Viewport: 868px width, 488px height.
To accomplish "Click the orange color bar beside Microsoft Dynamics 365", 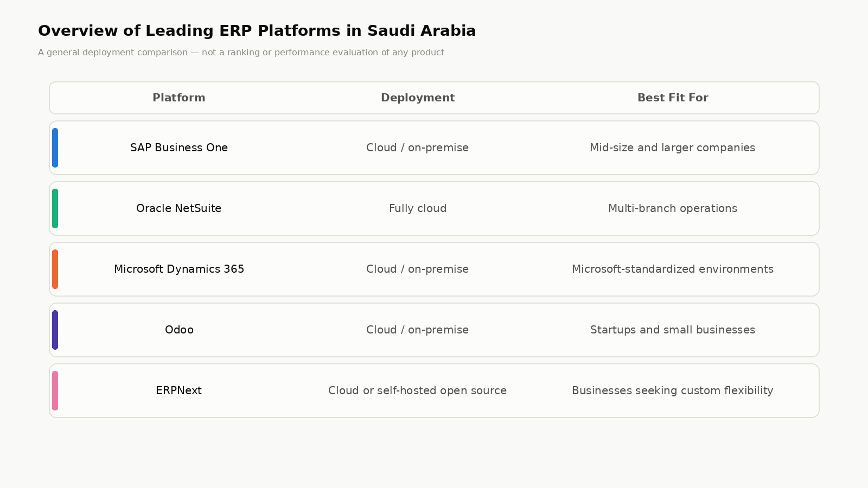I will tap(55, 269).
